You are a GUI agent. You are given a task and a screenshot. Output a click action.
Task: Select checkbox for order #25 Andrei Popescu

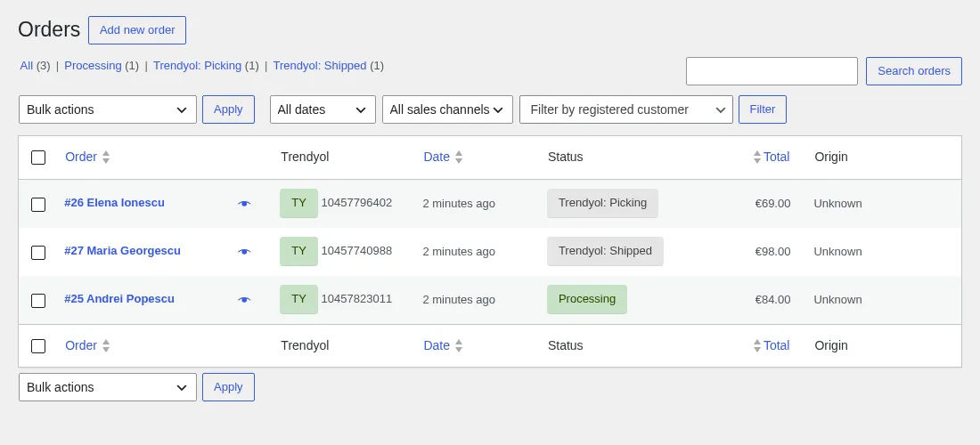(x=38, y=301)
